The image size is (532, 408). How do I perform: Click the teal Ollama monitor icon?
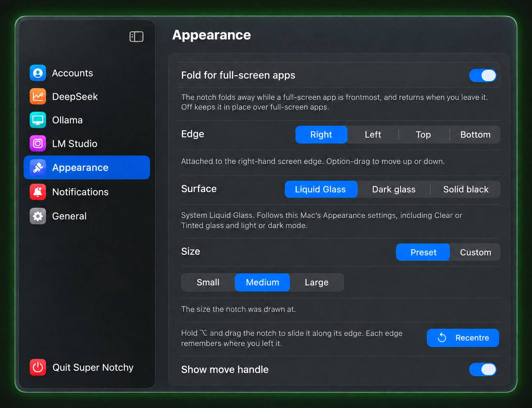pyautogui.click(x=38, y=120)
